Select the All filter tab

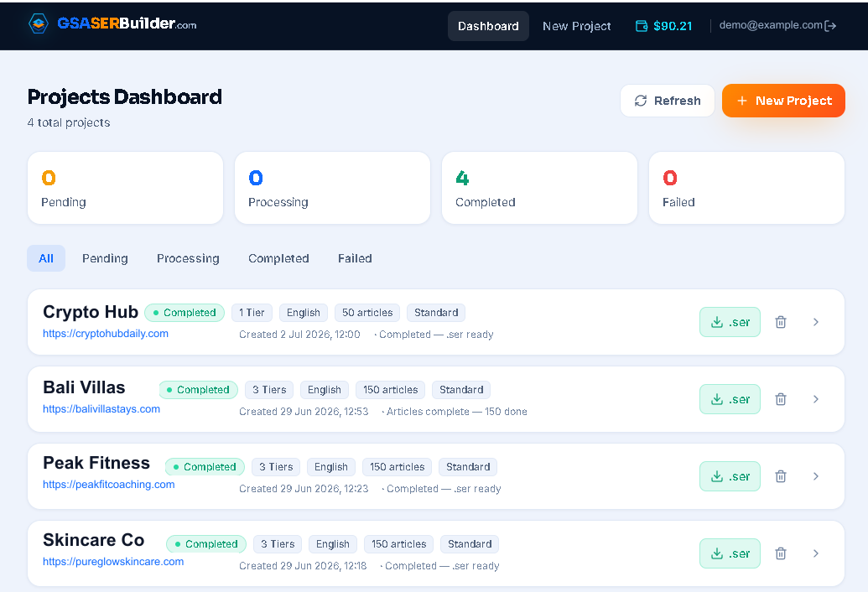pos(46,258)
